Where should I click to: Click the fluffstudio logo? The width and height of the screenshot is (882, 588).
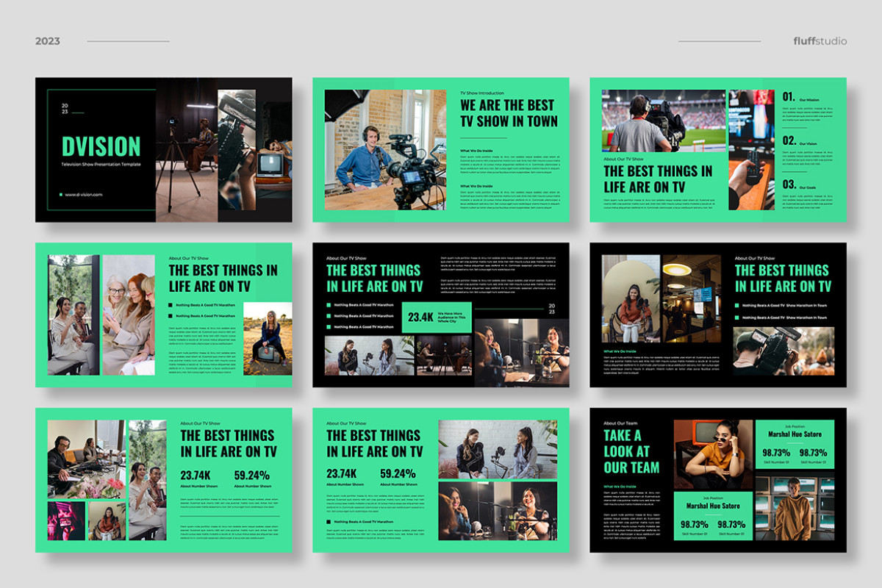(x=820, y=41)
